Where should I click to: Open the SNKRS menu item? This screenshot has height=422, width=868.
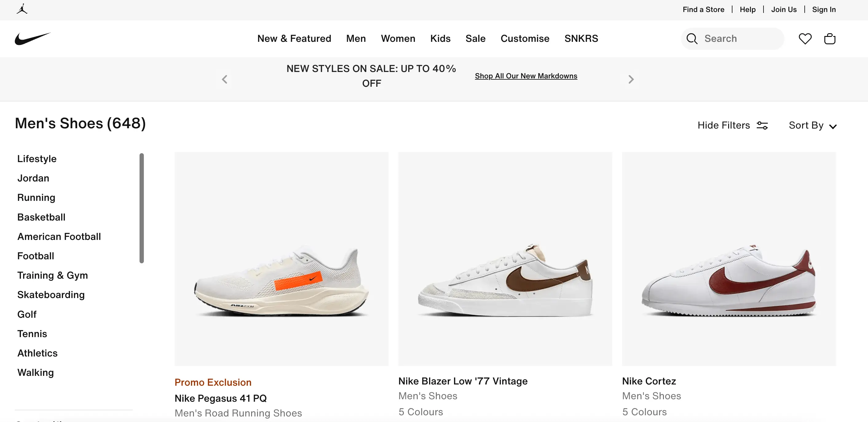click(x=581, y=38)
